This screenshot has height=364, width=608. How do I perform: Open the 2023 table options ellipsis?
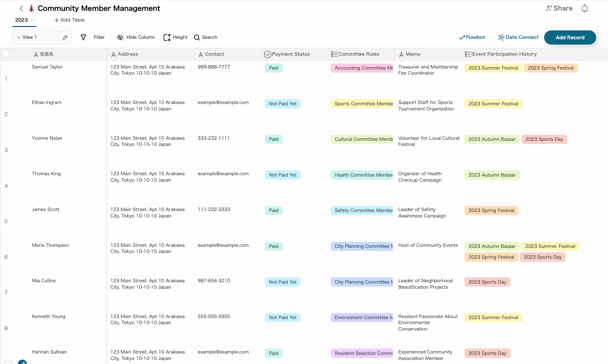33,20
